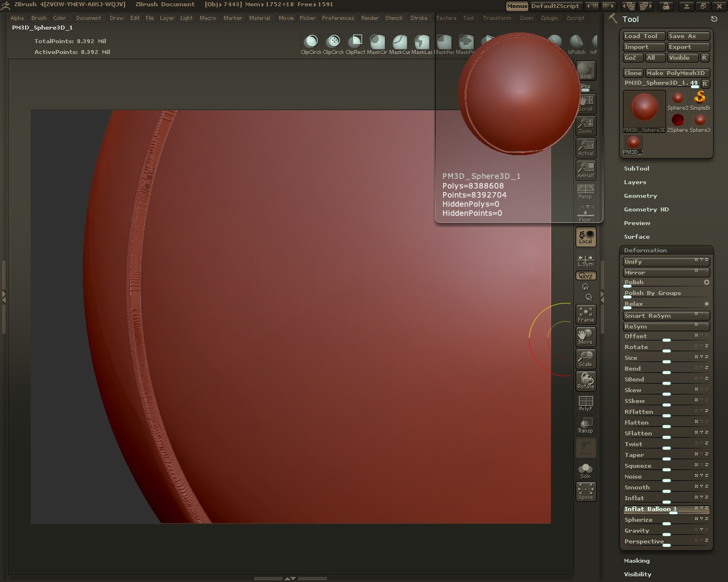The height and width of the screenshot is (582, 728).
Task: Select the MaskCurve brush
Action: pyautogui.click(x=400, y=44)
